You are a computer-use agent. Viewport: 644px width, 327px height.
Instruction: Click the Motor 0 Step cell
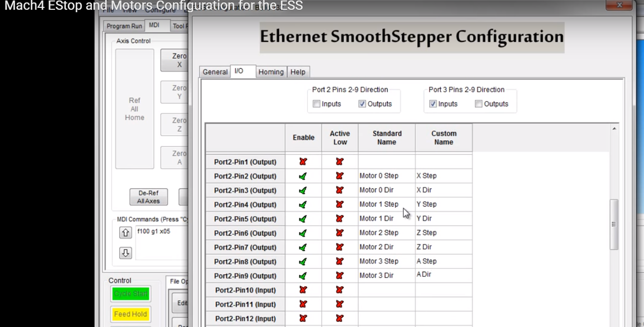(387, 176)
